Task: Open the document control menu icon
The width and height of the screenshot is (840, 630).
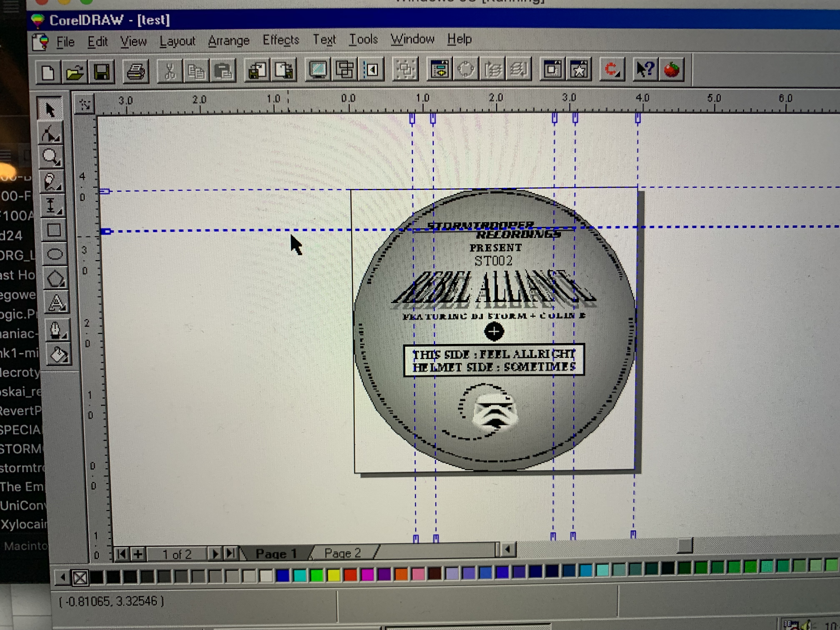Action: pos(41,42)
